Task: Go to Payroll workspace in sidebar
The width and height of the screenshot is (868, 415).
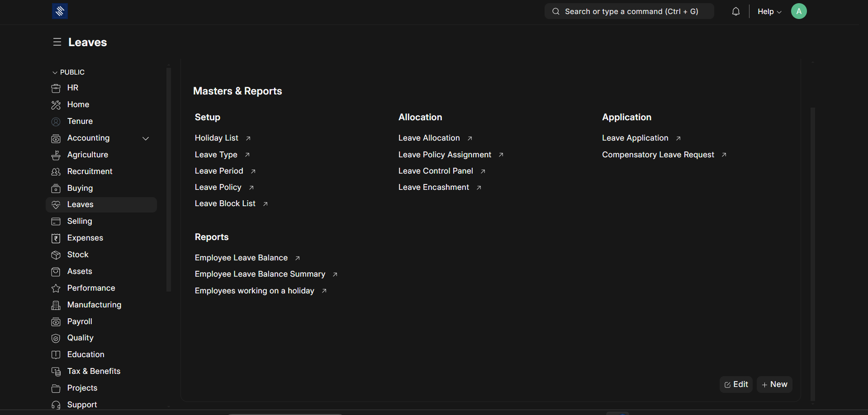Action: click(80, 321)
